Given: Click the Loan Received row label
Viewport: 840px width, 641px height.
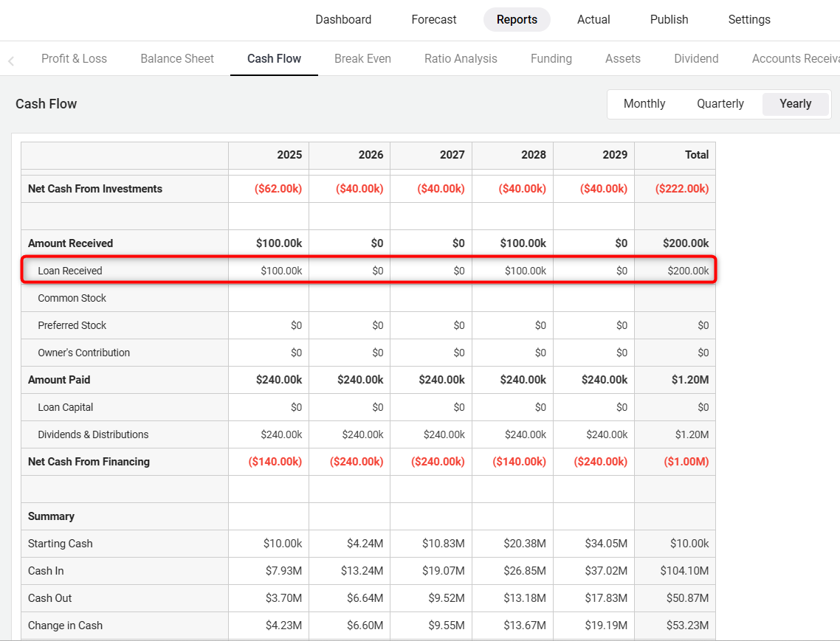Looking at the screenshot, I should coord(70,271).
